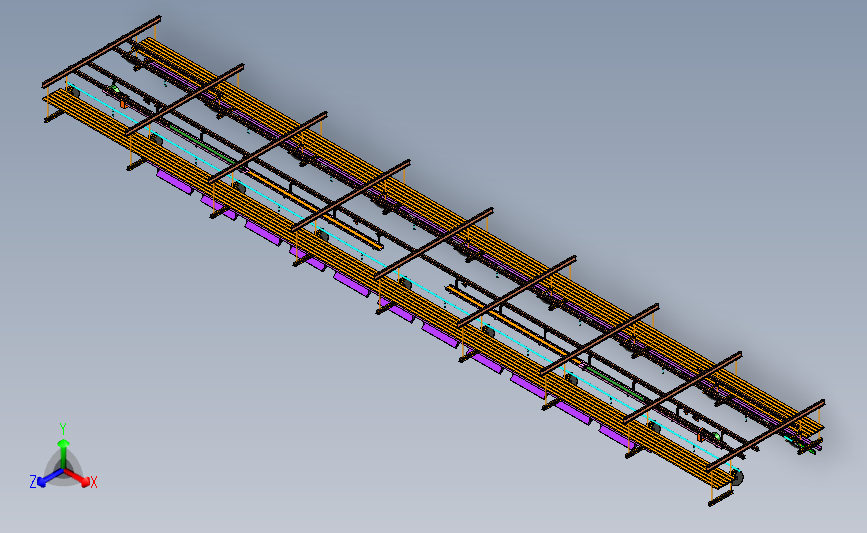Click the green Y axis arrow

[64, 453]
